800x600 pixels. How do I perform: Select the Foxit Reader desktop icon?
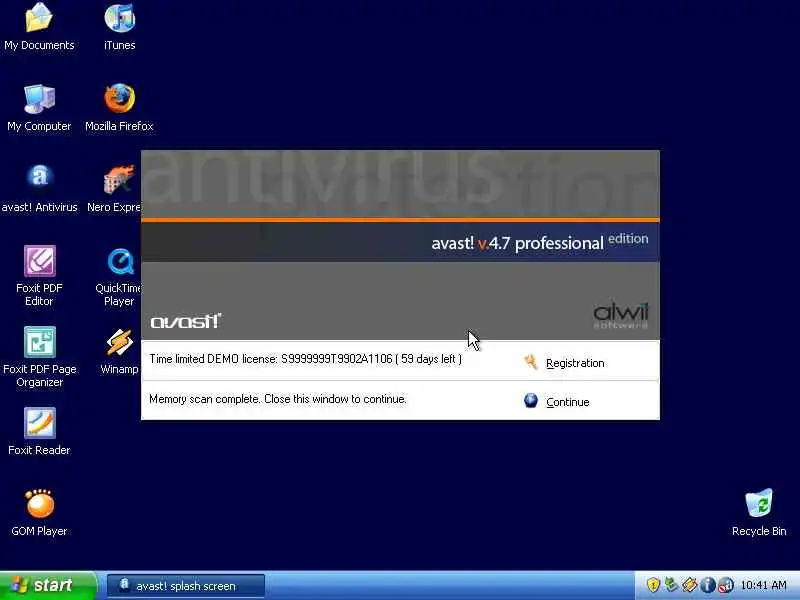(x=39, y=432)
